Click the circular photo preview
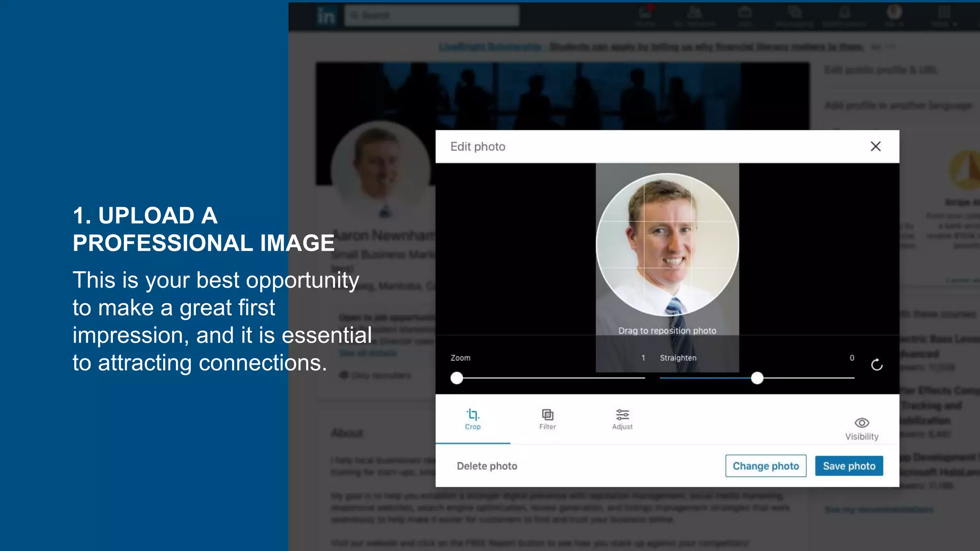 click(x=667, y=244)
